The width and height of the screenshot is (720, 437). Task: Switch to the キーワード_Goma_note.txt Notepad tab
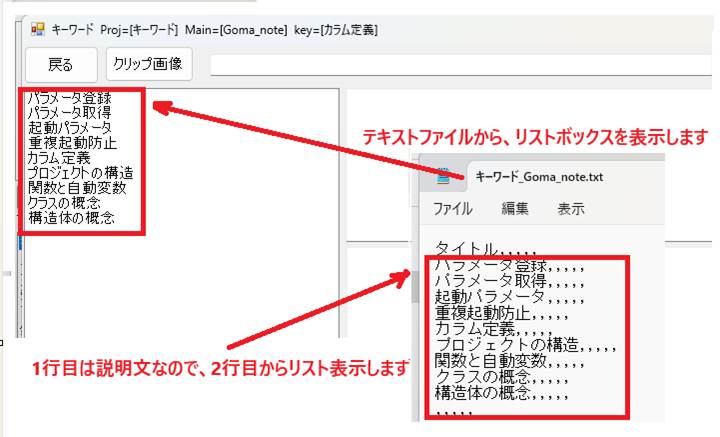pyautogui.click(x=539, y=177)
